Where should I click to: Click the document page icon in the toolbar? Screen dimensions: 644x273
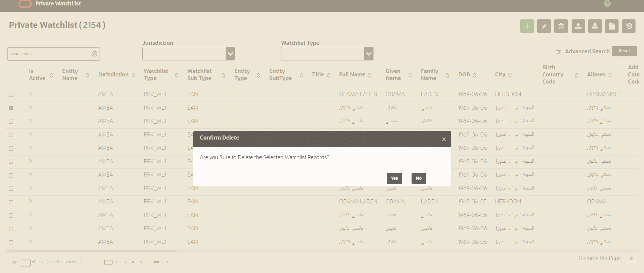click(612, 26)
